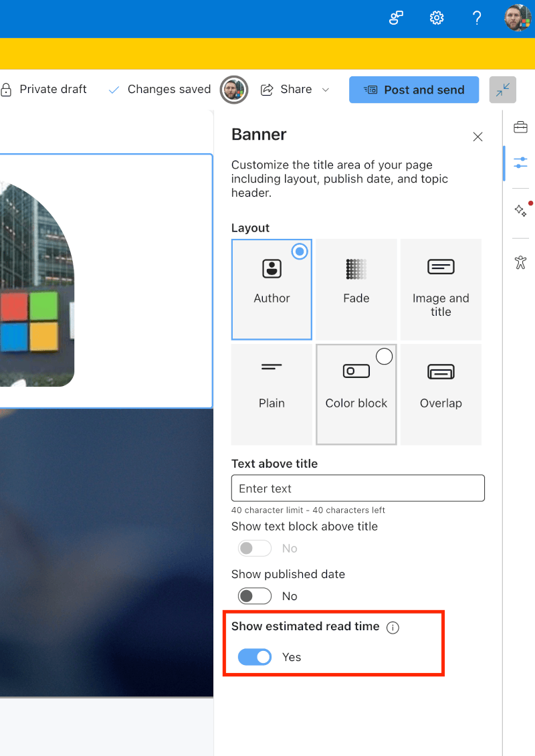Image resolution: width=535 pixels, height=756 pixels.
Task: Click the info icon by estimated read time
Action: pos(393,628)
